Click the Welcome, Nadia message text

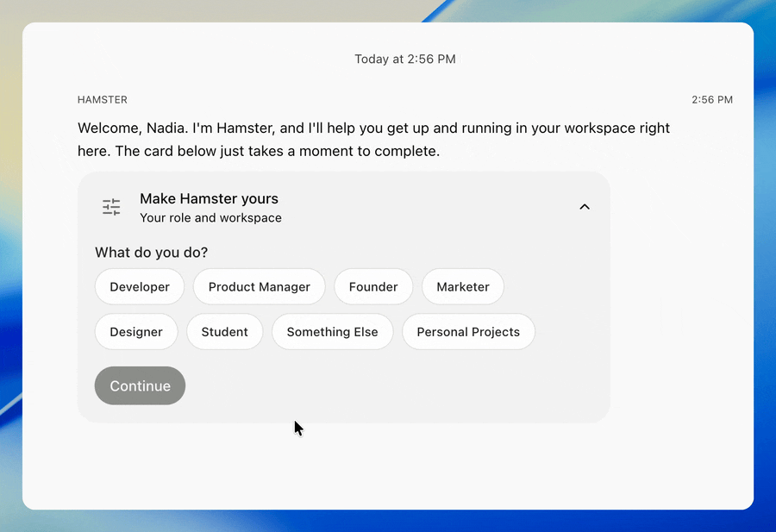[x=373, y=140]
